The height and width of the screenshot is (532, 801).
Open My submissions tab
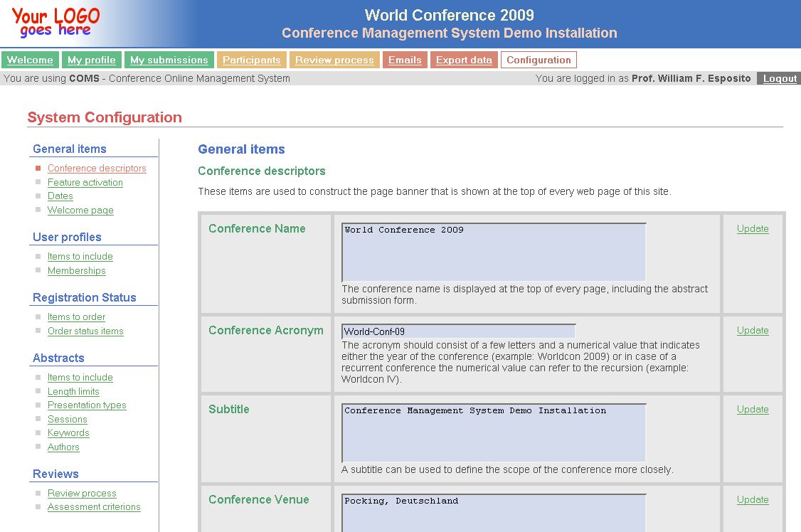(169, 60)
